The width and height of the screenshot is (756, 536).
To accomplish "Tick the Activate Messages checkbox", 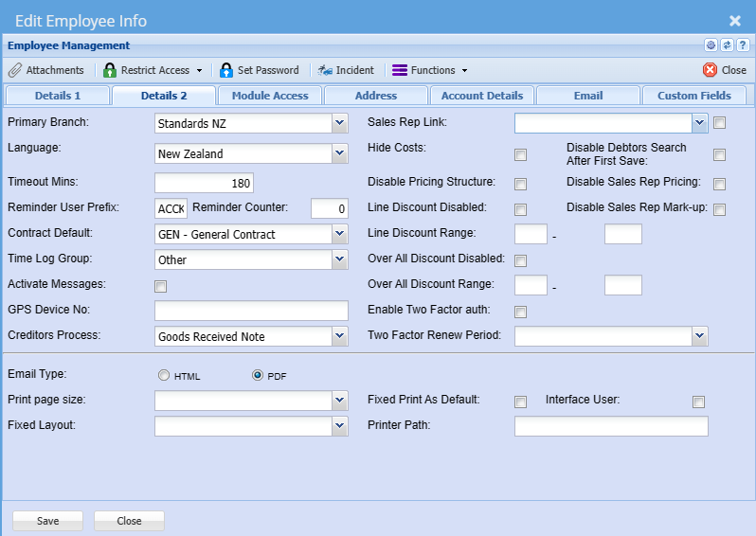I will 160,286.
